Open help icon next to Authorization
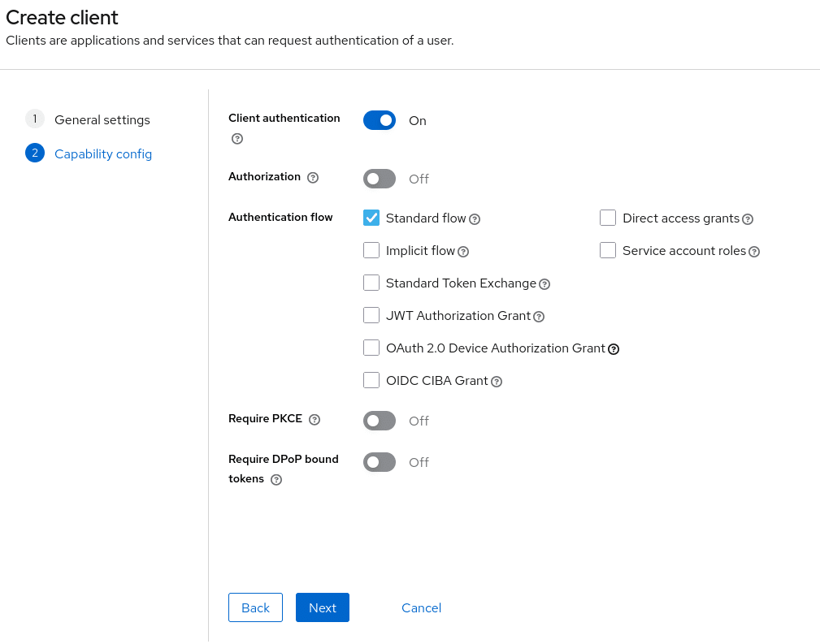820x644 pixels. 313,178
